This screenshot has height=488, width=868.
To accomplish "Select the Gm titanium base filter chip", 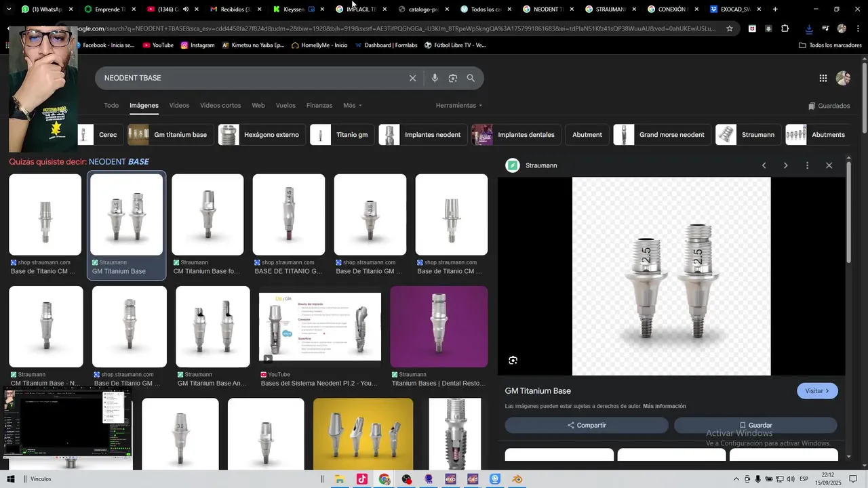I will coord(171,135).
